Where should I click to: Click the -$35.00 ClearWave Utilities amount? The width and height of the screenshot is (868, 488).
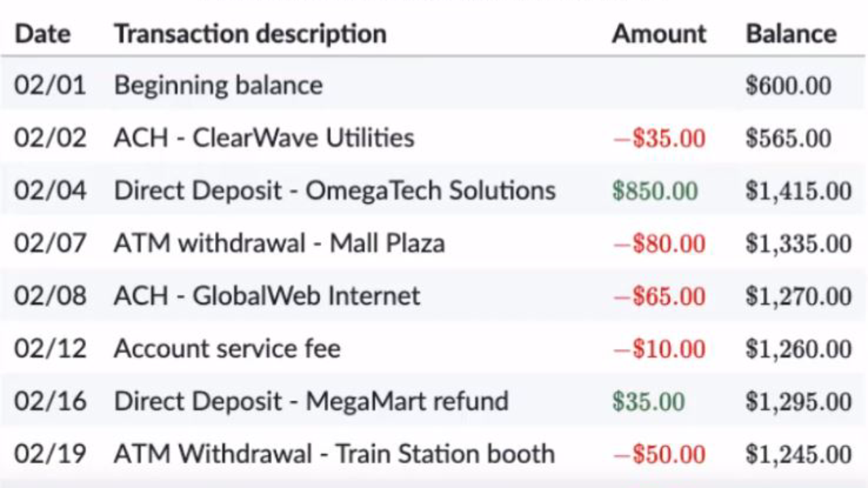tap(658, 139)
